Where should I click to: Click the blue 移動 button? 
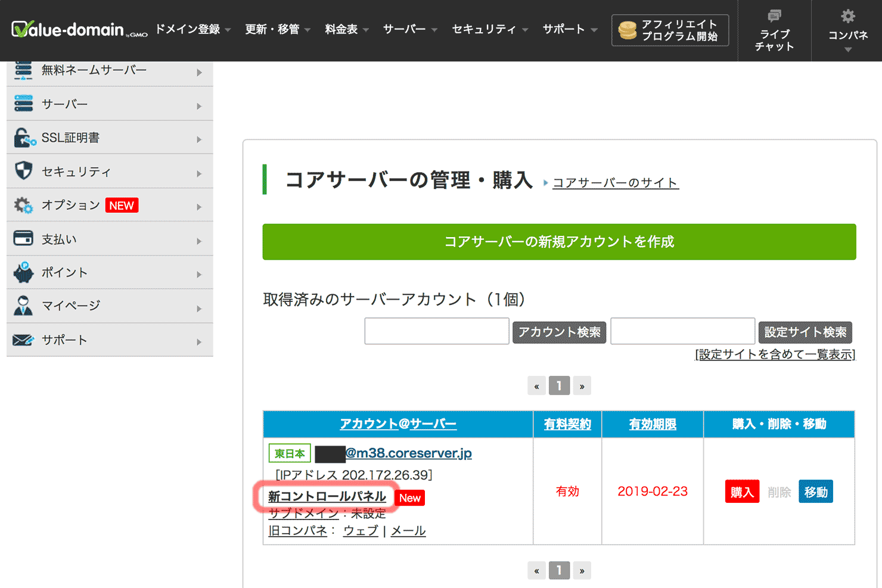pos(816,491)
